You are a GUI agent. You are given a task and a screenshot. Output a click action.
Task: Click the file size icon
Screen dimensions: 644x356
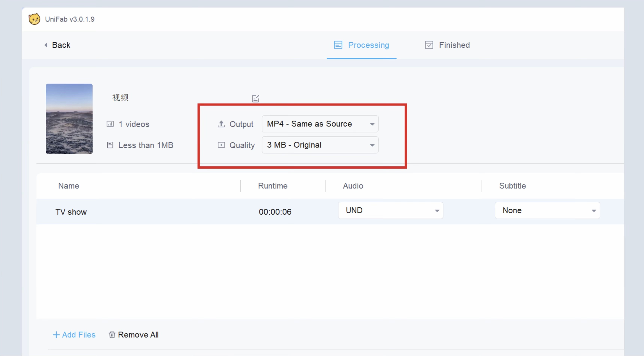110,145
